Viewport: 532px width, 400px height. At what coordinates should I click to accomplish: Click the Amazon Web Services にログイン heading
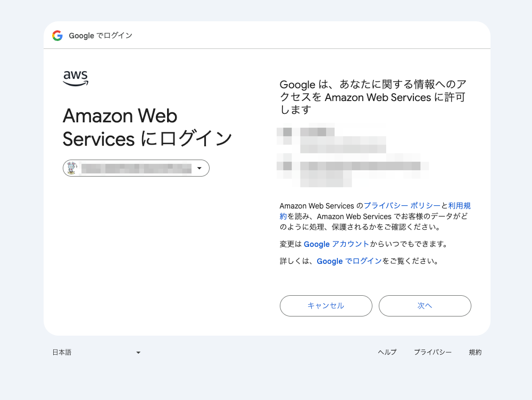coord(147,127)
